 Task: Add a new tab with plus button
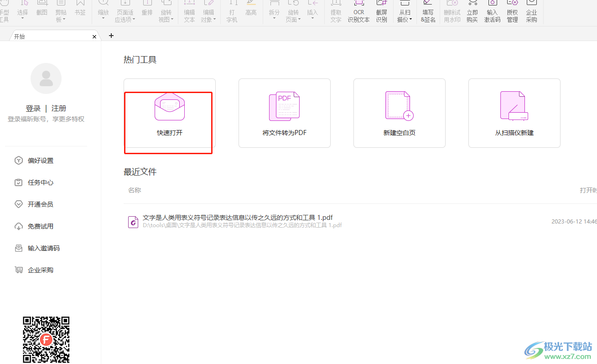pyautogui.click(x=111, y=36)
